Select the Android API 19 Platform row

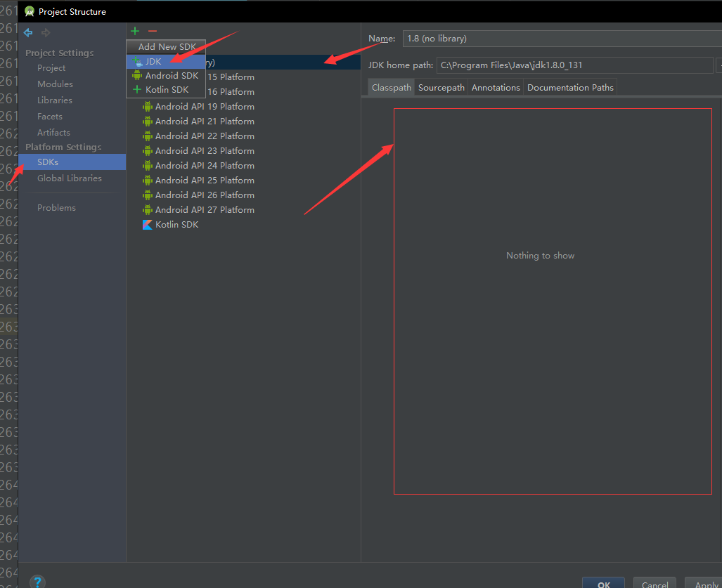[x=243, y=107]
